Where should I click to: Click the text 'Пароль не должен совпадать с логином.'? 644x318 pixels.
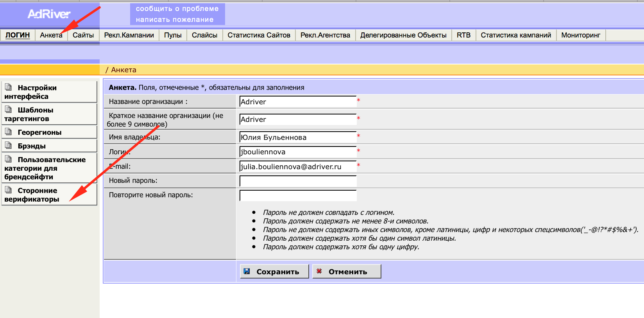coord(329,213)
